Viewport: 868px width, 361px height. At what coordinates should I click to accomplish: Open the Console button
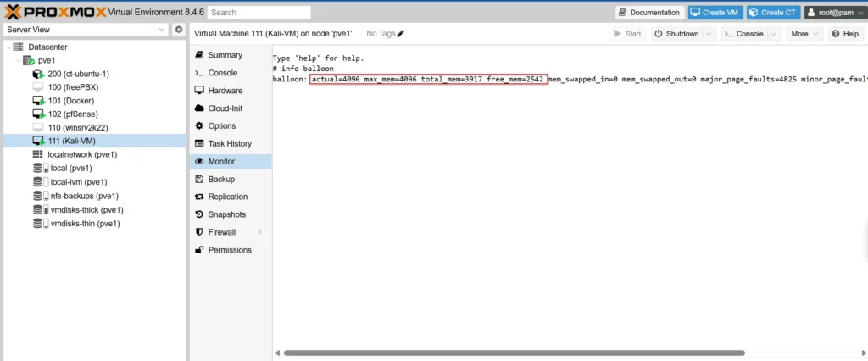point(744,34)
